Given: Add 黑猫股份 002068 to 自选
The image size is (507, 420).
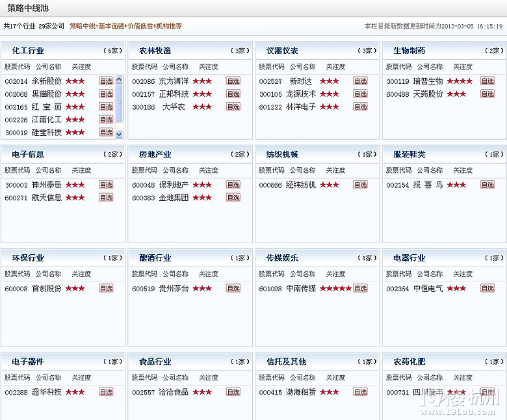Looking at the screenshot, I should click(106, 94).
